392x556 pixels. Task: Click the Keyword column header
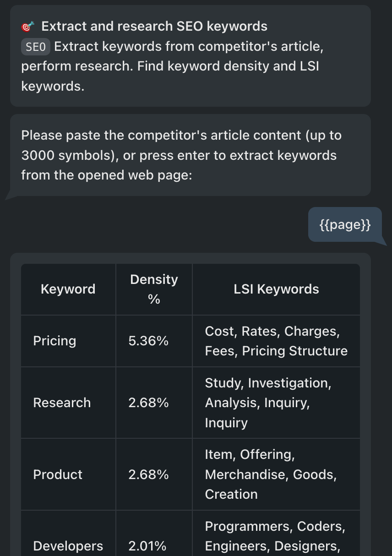click(x=68, y=289)
